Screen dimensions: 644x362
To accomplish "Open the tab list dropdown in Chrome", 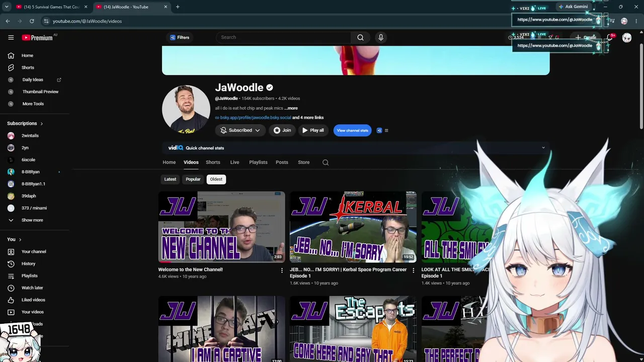I will point(7,7).
